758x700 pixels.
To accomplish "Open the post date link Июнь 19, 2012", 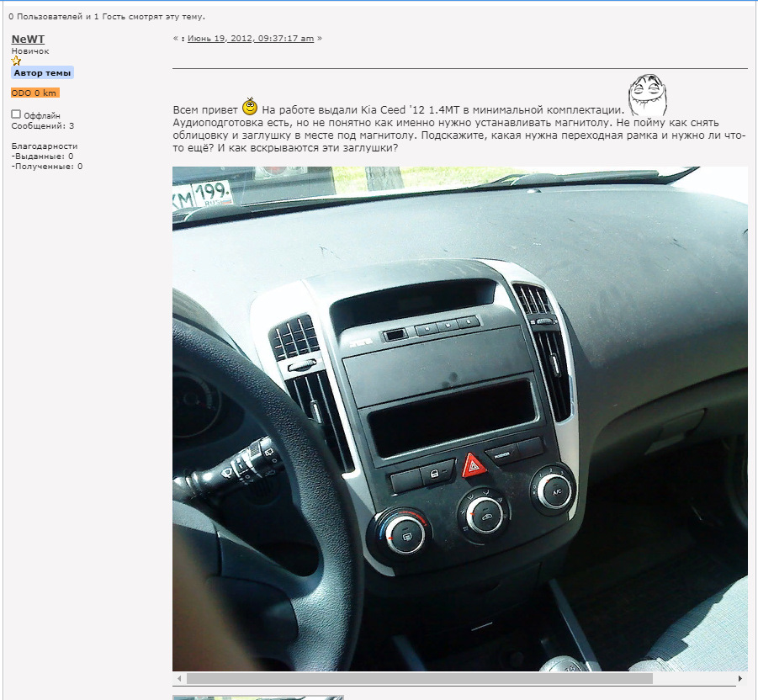I will [251, 38].
